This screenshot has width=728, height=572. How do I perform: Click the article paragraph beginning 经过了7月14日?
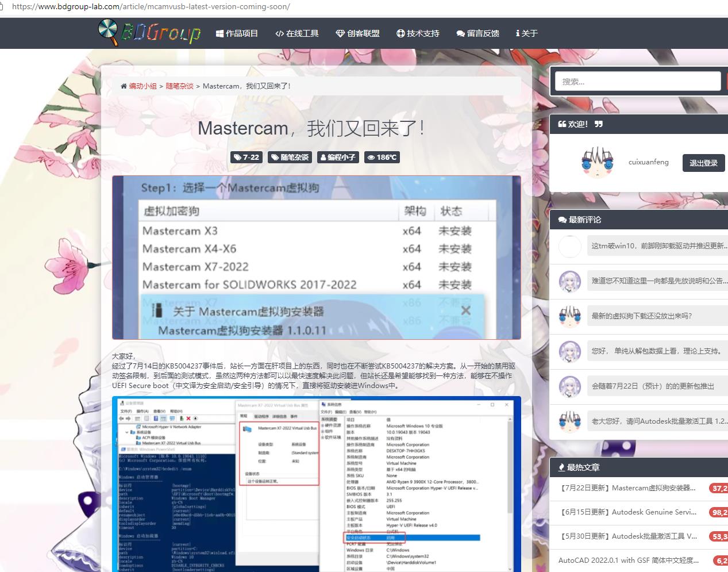(x=313, y=375)
